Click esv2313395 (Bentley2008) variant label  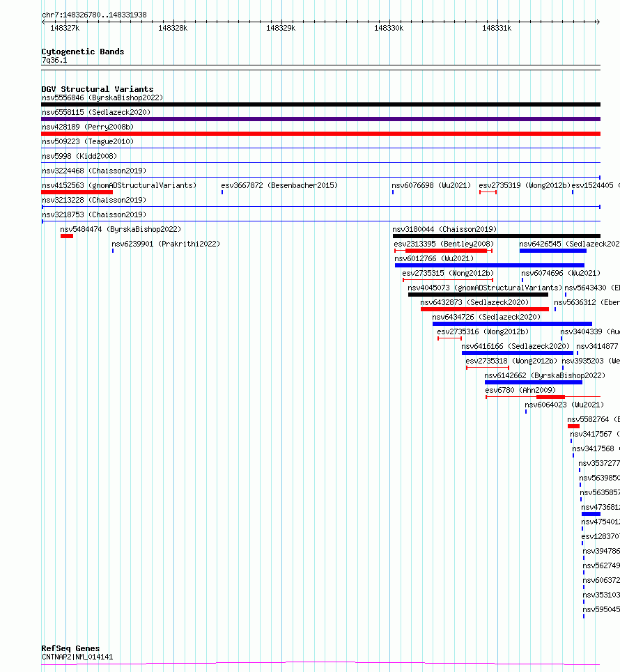(444, 244)
